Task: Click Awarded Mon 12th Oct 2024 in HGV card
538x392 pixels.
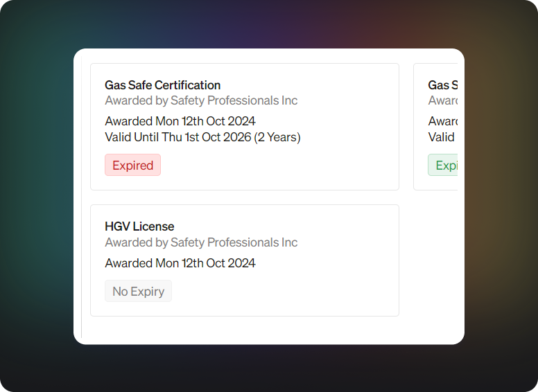Action: point(180,262)
